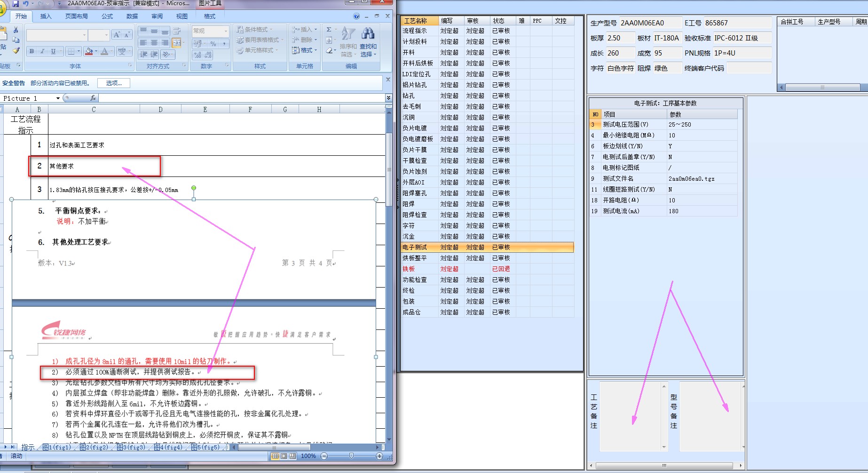
Task: Toggle Underline formatting
Action: [x=53, y=51]
